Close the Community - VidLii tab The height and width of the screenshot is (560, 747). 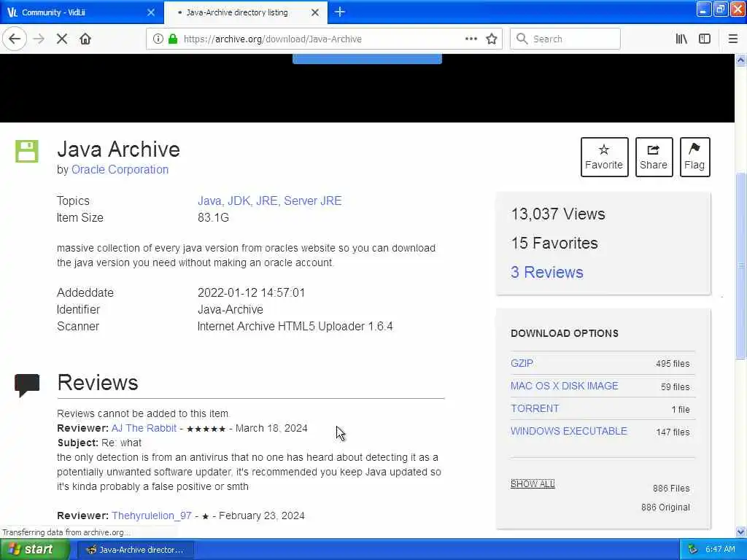coord(151,12)
